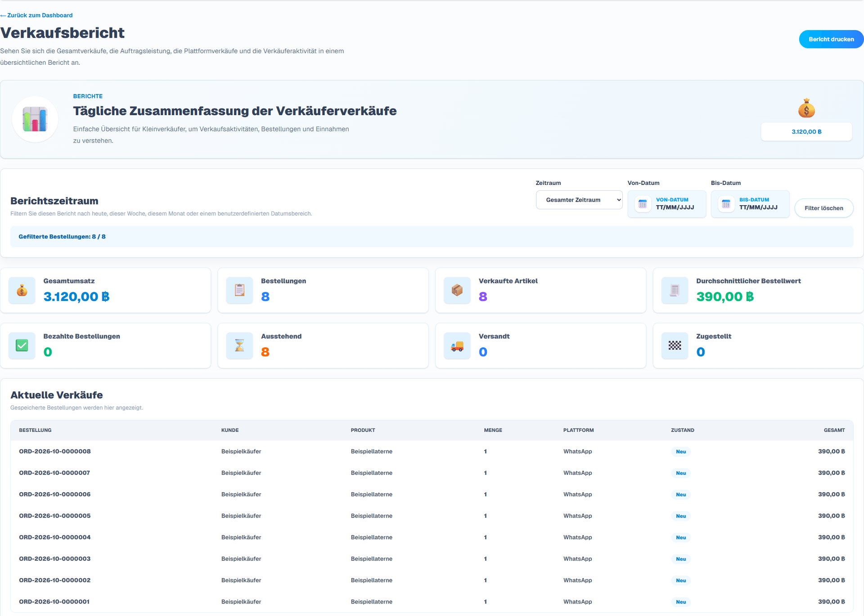Click the Bezahlte Bestellungen checkmark icon
Image resolution: width=864 pixels, height=616 pixels.
pyautogui.click(x=22, y=346)
